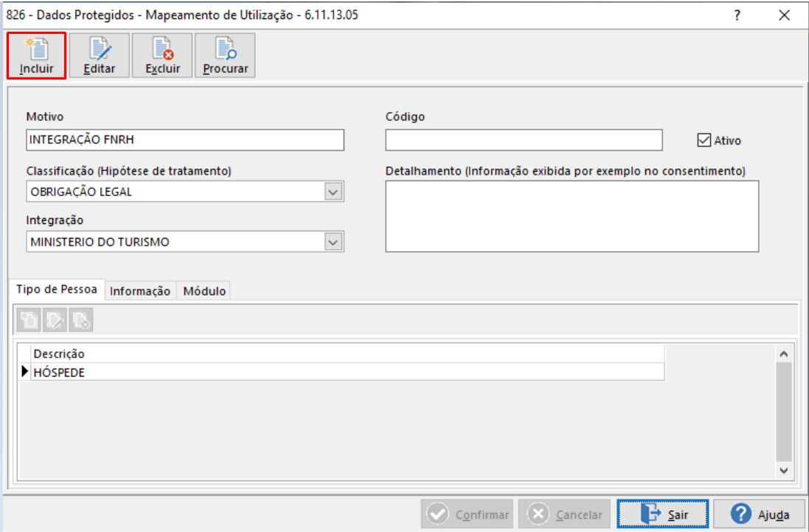Click the grid scrollbar up arrow

click(784, 354)
